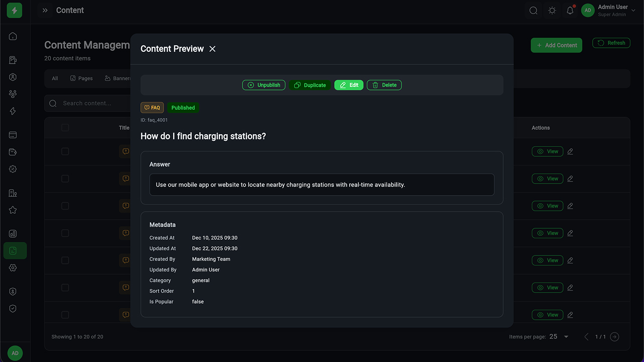
Task: Open the settings gear in sidebar
Action: point(13,268)
